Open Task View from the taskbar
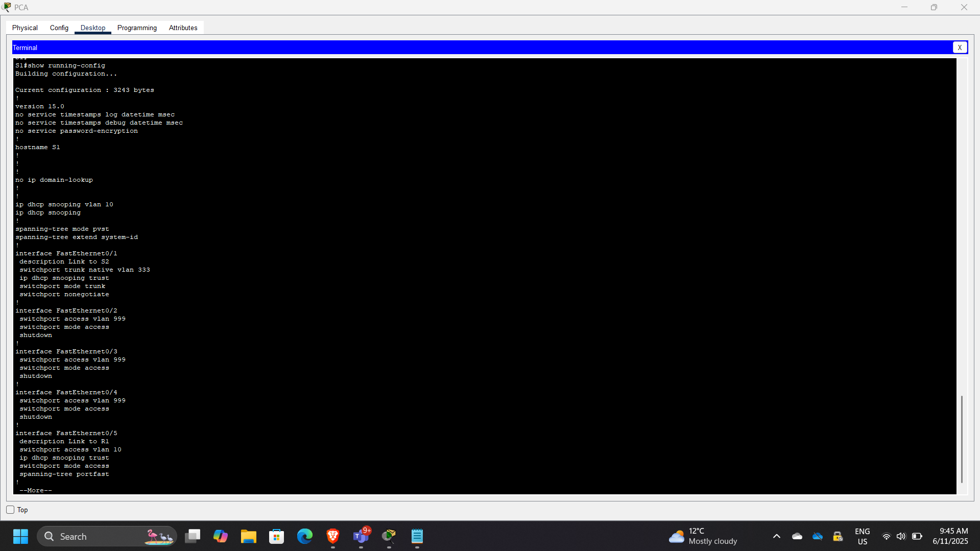 coord(193,536)
